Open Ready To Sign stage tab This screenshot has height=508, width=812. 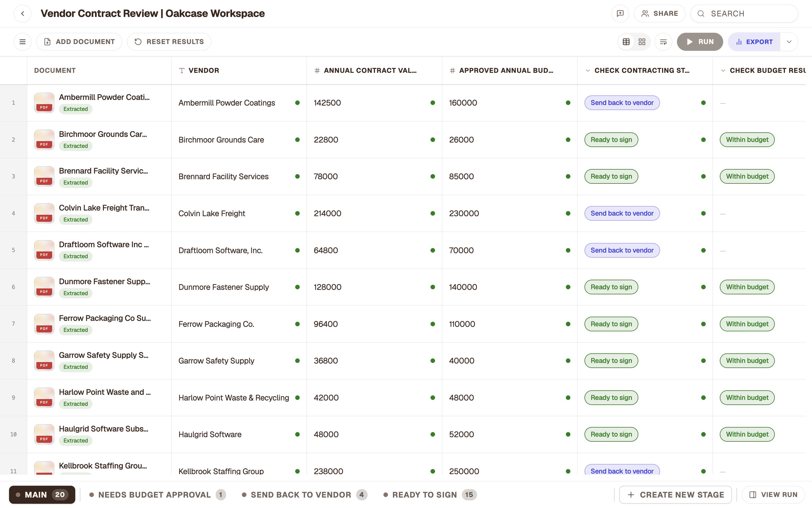[x=430, y=494]
